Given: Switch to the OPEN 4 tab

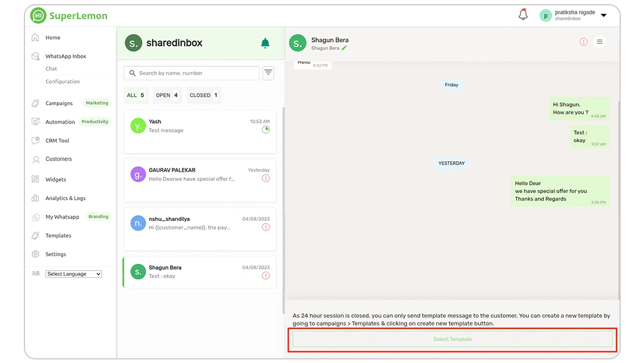Looking at the screenshot, I should 167,95.
